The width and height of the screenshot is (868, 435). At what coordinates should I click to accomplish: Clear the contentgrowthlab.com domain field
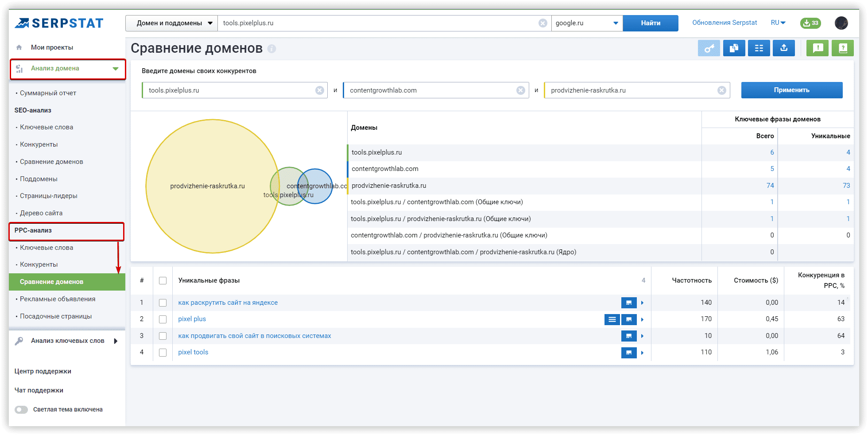tap(520, 90)
